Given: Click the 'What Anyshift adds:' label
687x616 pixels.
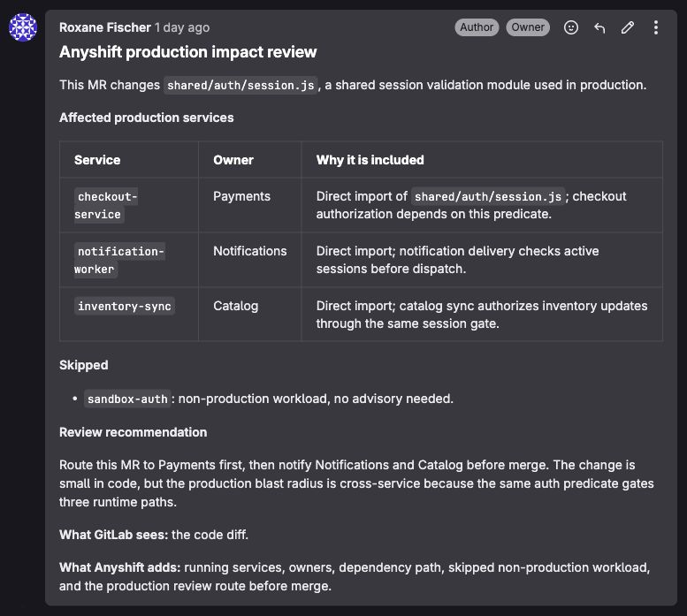Looking at the screenshot, I should pyautogui.click(x=119, y=567).
